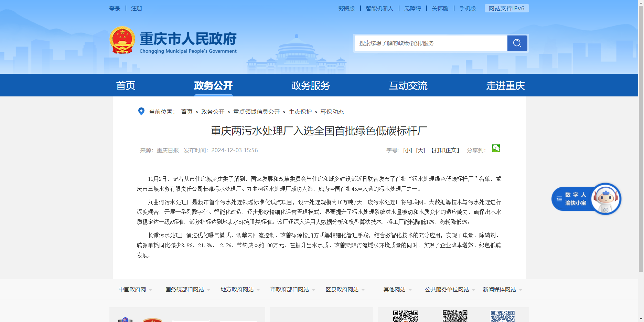Open the 国务院部门网站 dropdown list
Screen dimensions: 644x322
[187, 290]
